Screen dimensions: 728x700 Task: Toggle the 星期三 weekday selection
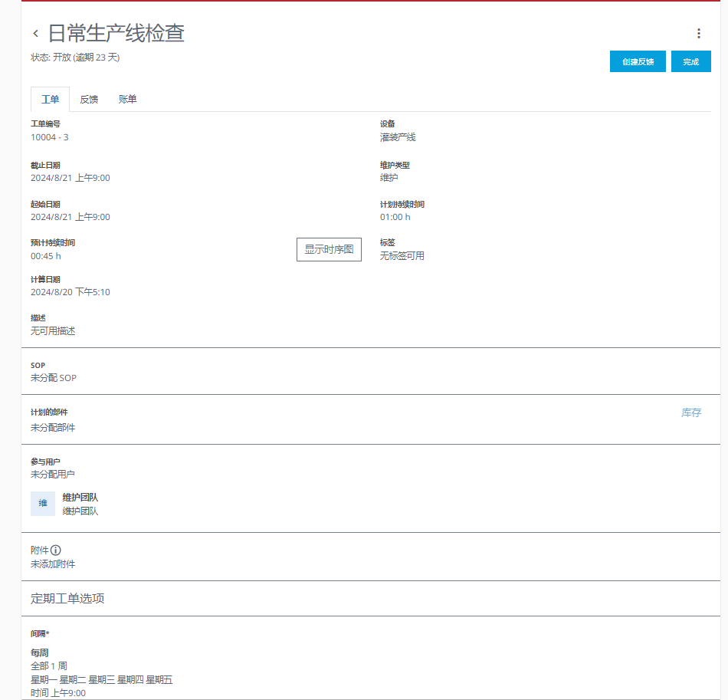click(101, 679)
